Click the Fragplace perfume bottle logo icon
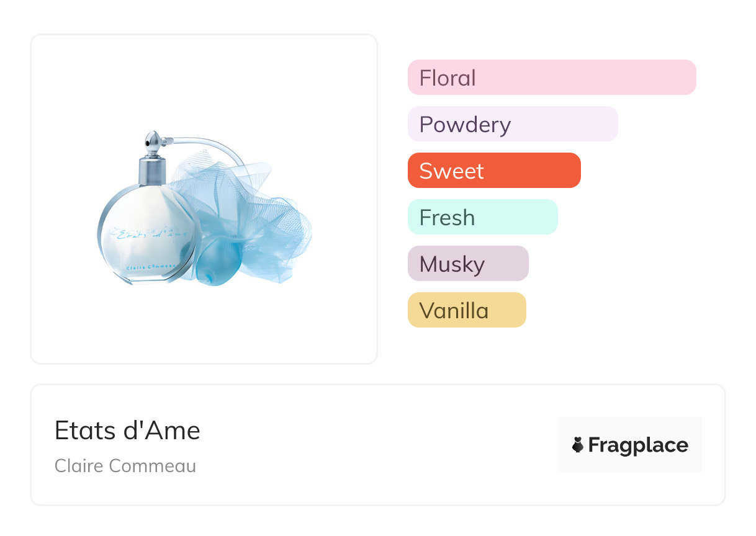The width and height of the screenshot is (756, 536). [x=578, y=445]
